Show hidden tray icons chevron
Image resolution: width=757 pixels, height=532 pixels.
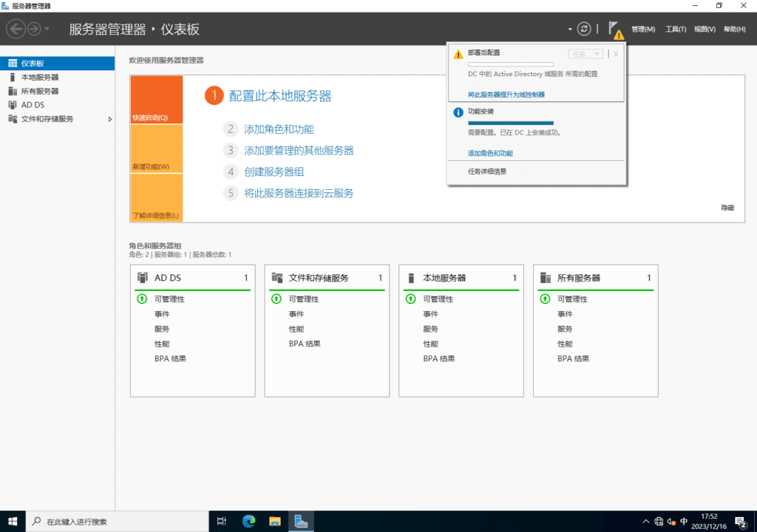(646, 522)
